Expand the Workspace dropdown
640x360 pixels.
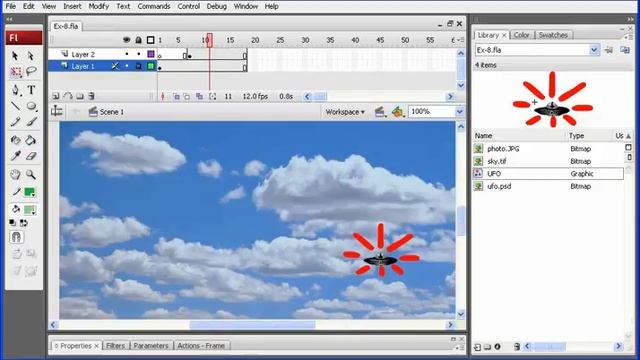(345, 112)
